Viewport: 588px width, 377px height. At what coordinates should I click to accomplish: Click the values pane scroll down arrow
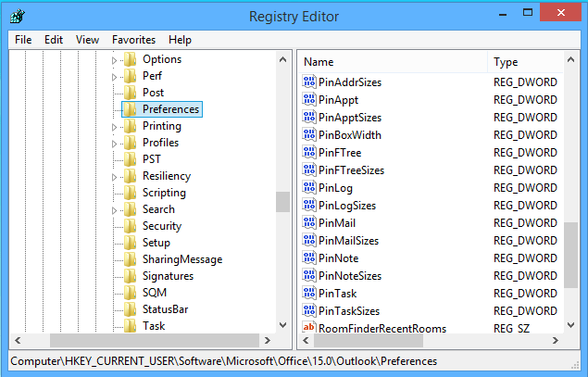570,325
